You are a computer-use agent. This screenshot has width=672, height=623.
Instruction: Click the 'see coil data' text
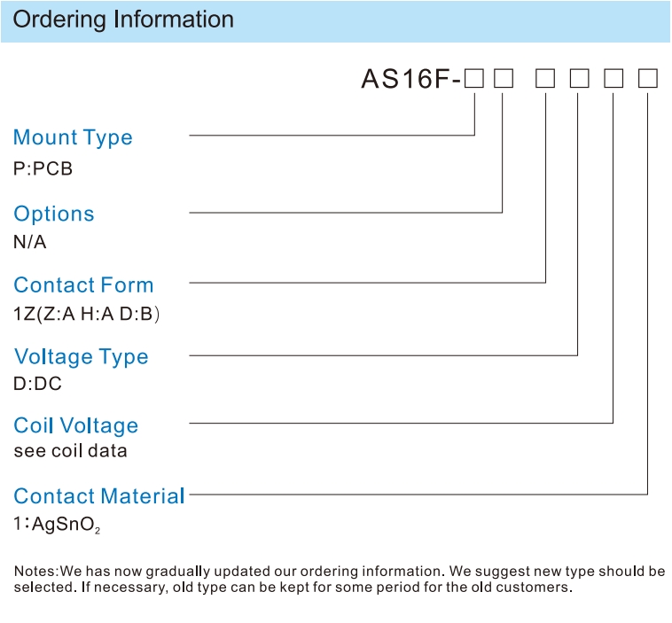pyautogui.click(x=70, y=451)
